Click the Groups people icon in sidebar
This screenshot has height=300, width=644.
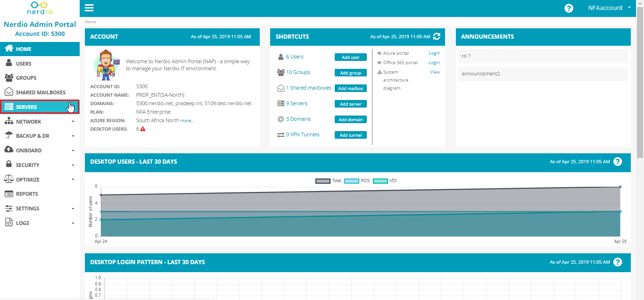coord(8,78)
